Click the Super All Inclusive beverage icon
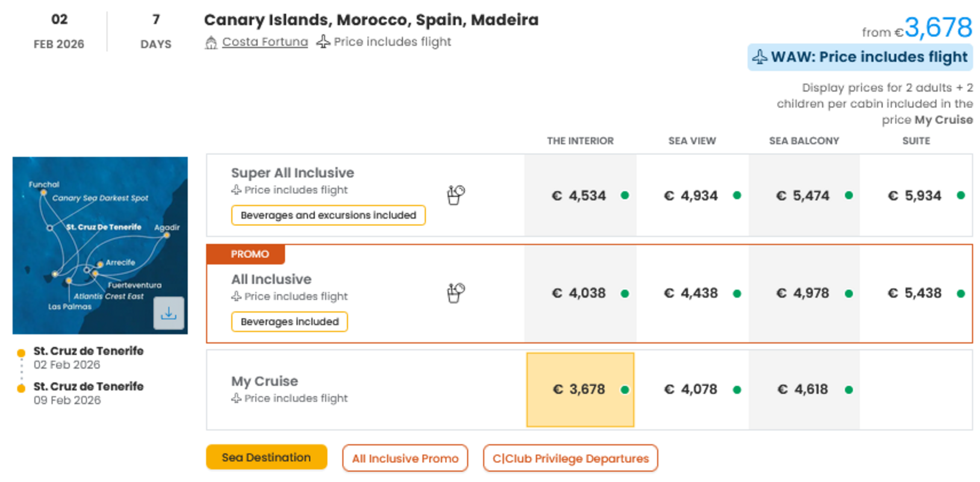Image resolution: width=980 pixels, height=482 pixels. pos(456,195)
